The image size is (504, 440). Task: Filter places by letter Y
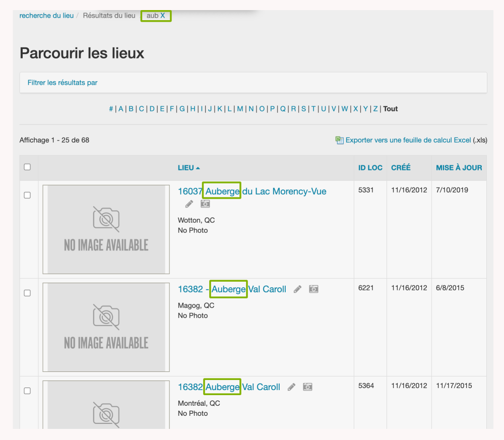(x=365, y=109)
